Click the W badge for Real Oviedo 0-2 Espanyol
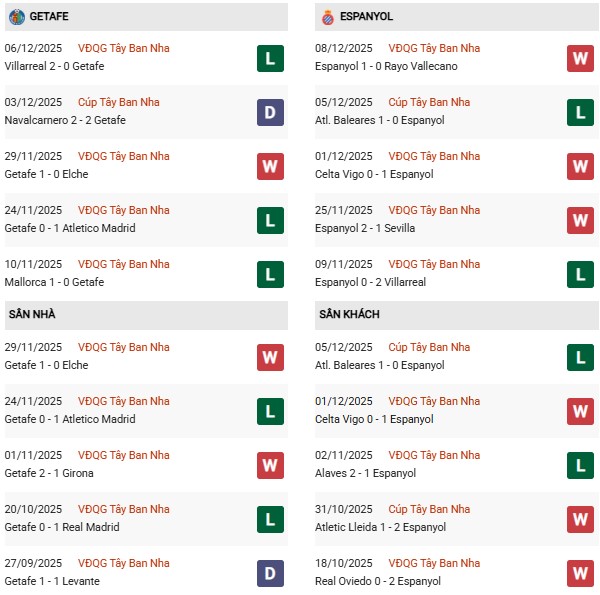Viewport: 600px width, 595px height. pos(580,573)
